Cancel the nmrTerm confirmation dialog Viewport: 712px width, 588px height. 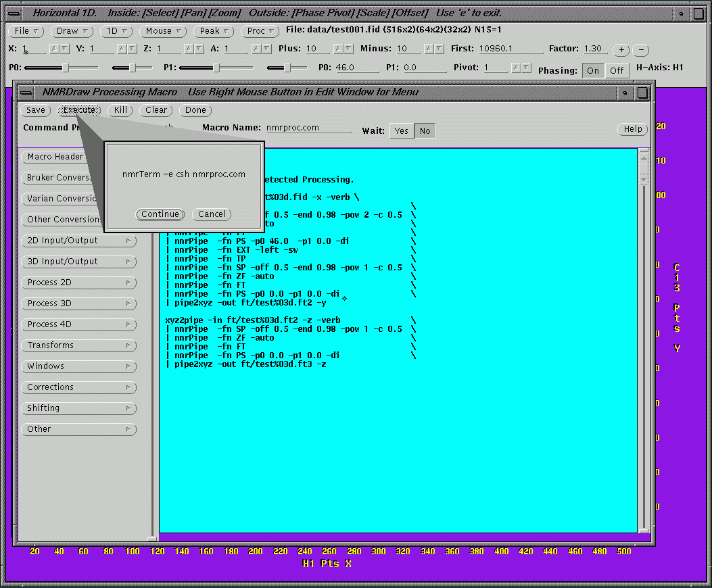pos(212,214)
